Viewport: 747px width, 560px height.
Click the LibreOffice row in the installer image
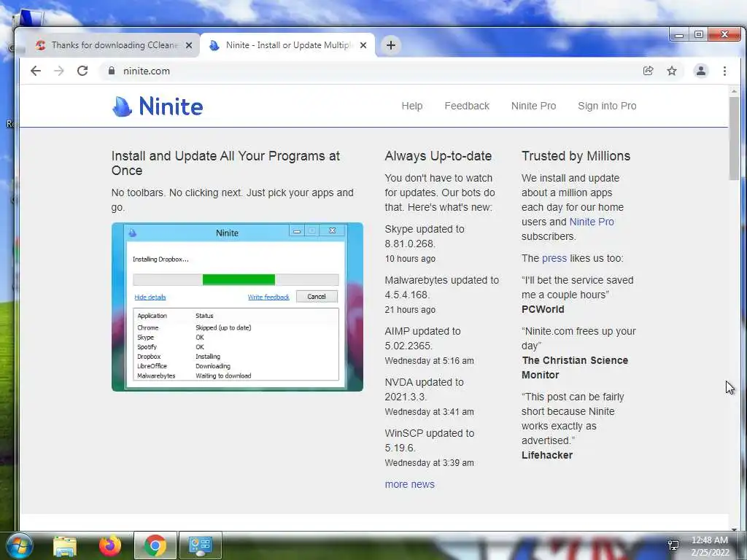237,366
